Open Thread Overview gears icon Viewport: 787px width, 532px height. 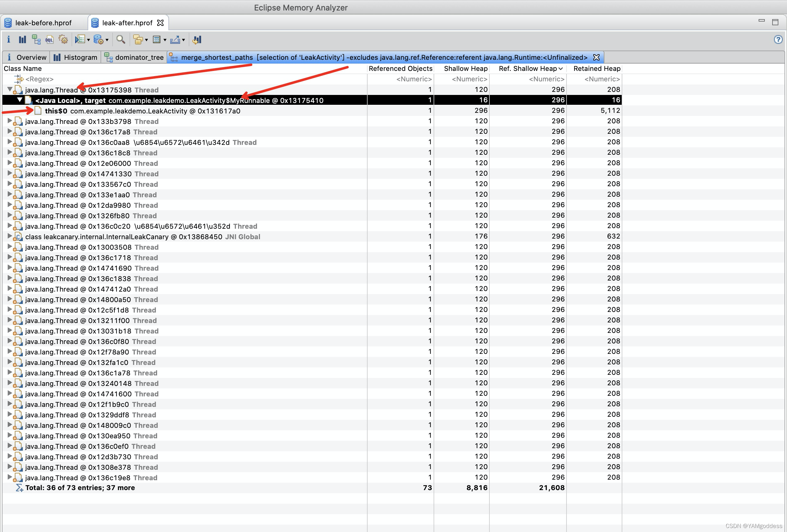click(63, 39)
